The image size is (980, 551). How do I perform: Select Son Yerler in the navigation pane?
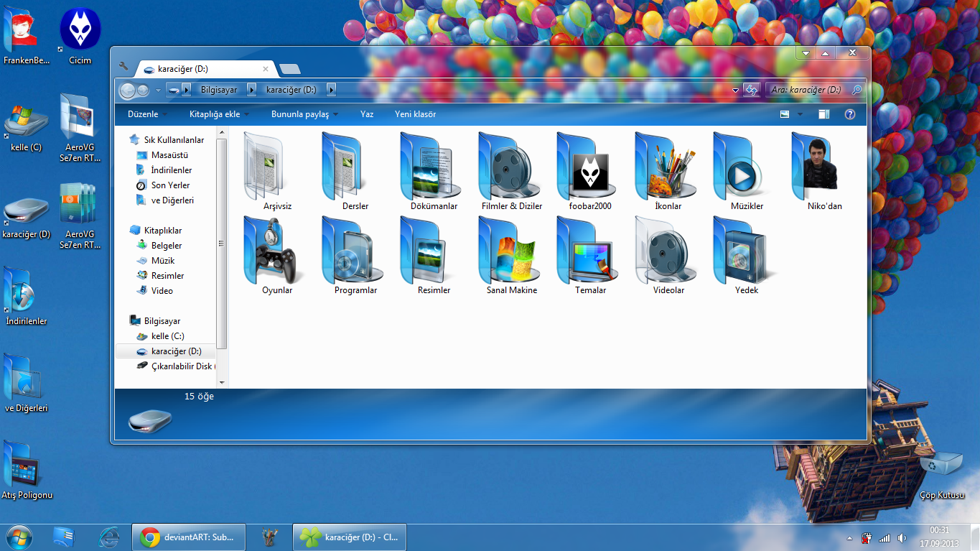point(170,185)
